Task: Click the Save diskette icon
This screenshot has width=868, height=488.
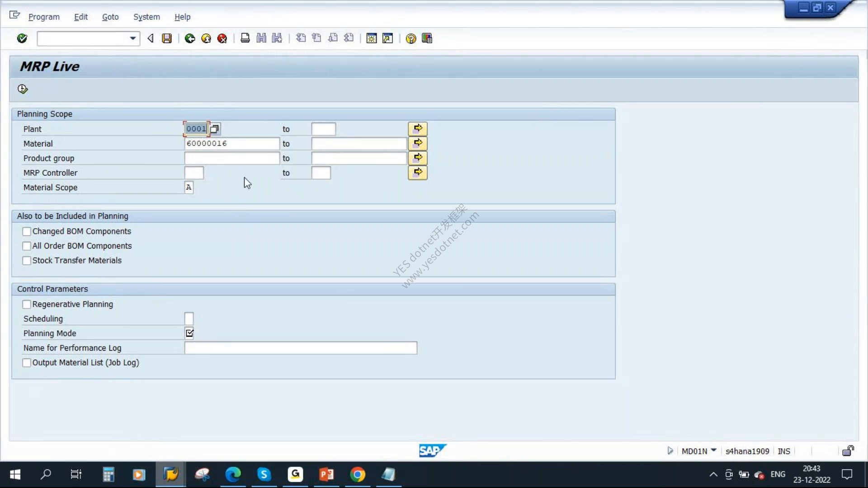Action: tap(167, 38)
